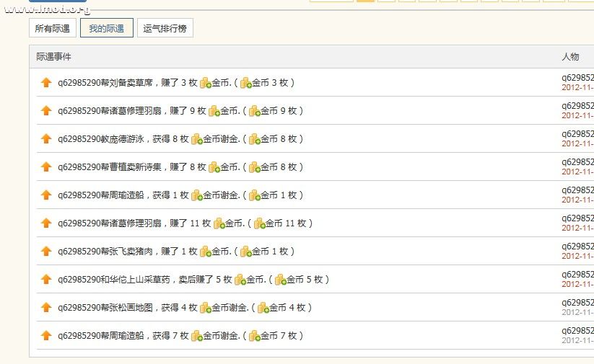Select the text q62985290帮曹植卖新诗集
Screen dimensions: 594x364
[110, 167]
